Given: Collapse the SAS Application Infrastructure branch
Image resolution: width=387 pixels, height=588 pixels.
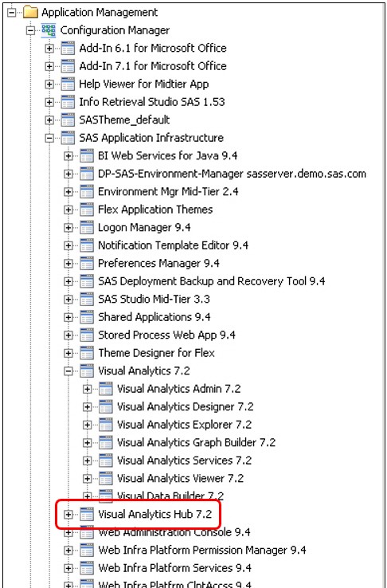Looking at the screenshot, I should coord(49,139).
